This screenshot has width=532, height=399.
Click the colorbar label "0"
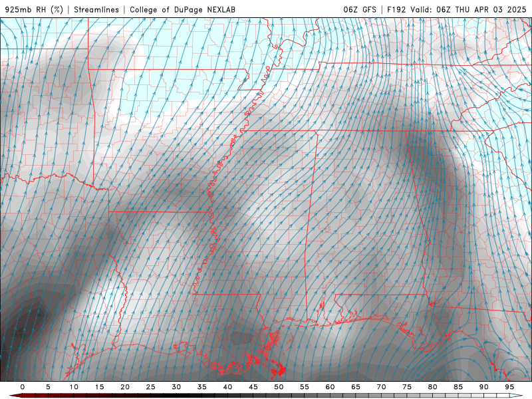point(23,387)
